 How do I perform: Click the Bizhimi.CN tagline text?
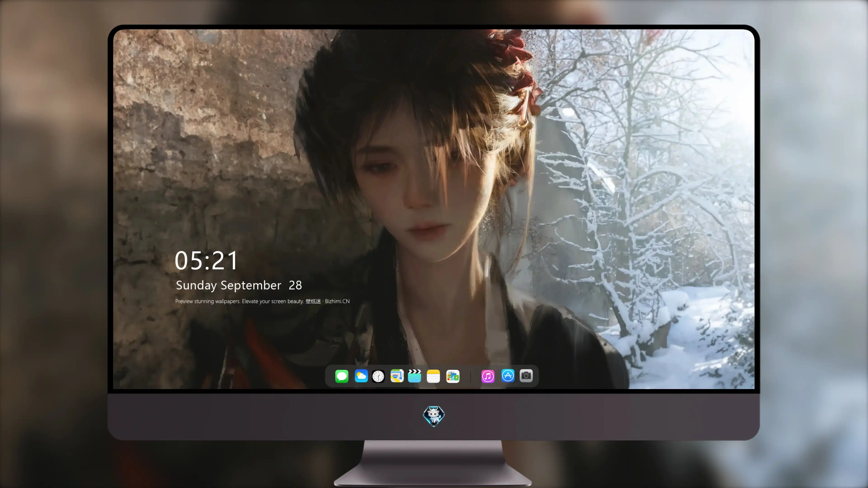pos(262,301)
